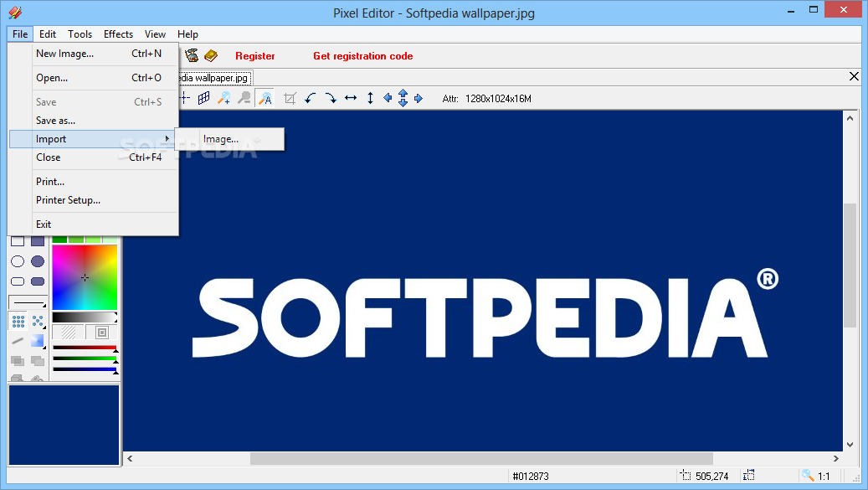Choose Close from File menu
The image size is (868, 490).
click(94, 157)
